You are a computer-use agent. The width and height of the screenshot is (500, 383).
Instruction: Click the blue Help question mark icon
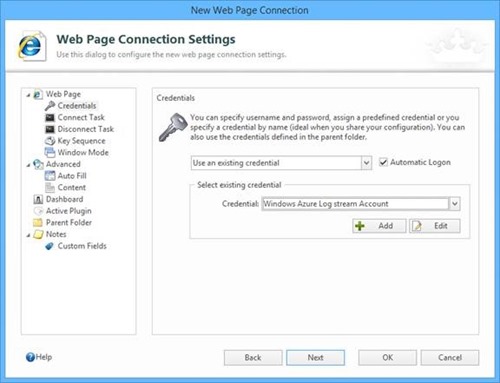click(30, 357)
